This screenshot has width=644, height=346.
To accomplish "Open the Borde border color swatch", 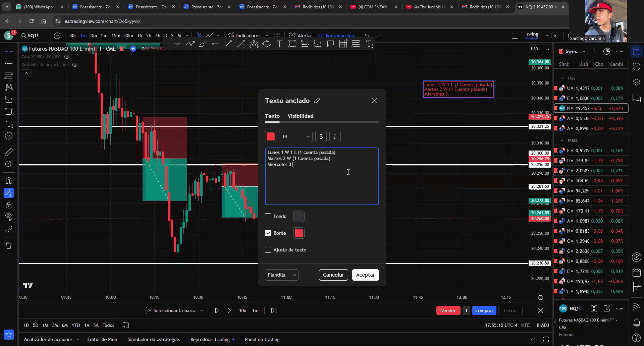I will [299, 233].
